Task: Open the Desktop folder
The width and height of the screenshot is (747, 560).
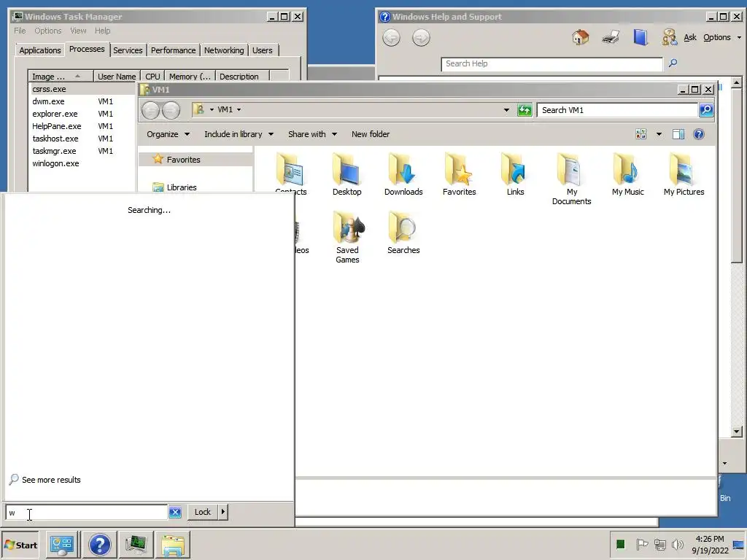Action: pos(347,174)
